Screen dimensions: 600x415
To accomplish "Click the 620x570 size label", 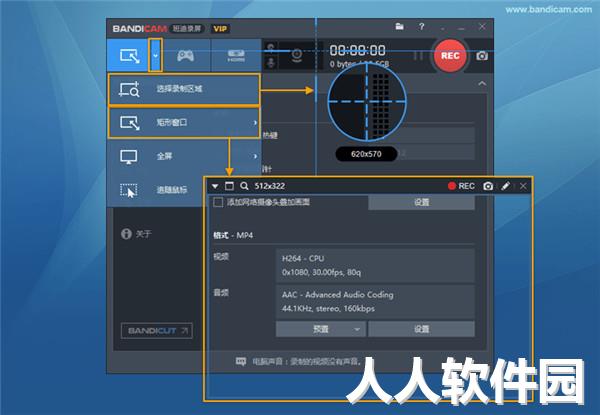I will (x=366, y=154).
